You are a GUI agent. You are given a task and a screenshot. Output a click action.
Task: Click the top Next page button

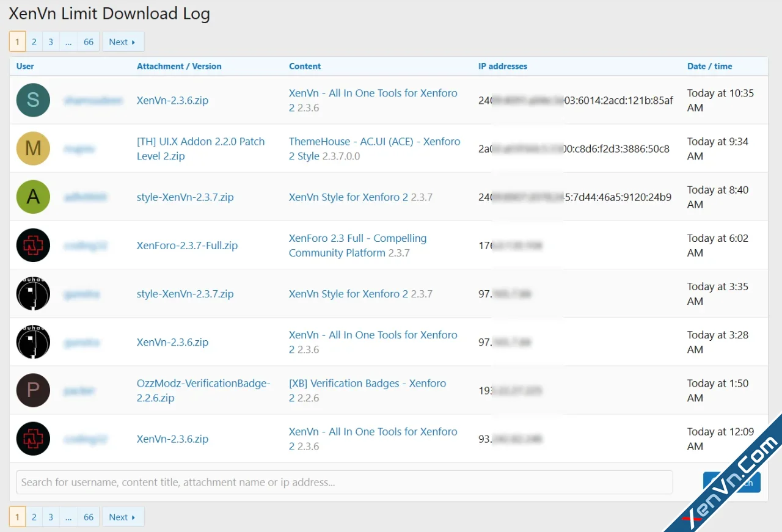pyautogui.click(x=123, y=42)
